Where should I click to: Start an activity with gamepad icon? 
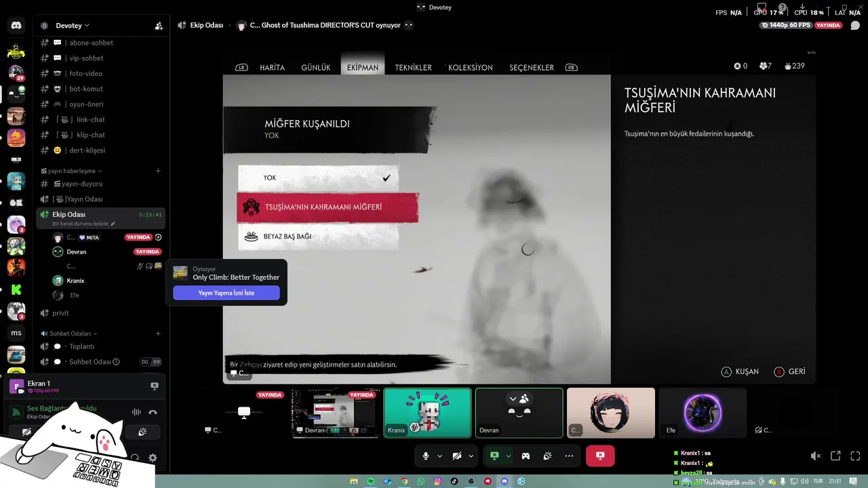click(x=526, y=456)
